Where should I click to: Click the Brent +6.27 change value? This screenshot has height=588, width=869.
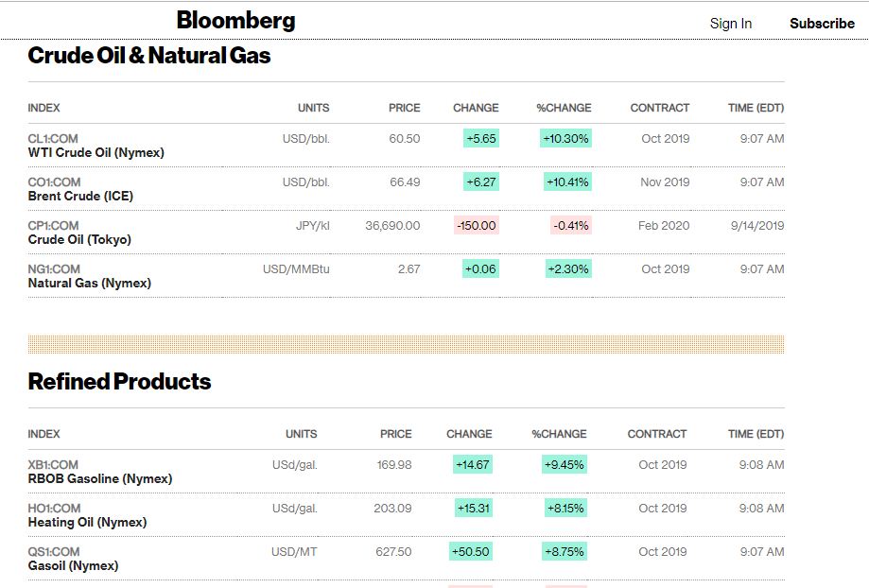click(480, 182)
